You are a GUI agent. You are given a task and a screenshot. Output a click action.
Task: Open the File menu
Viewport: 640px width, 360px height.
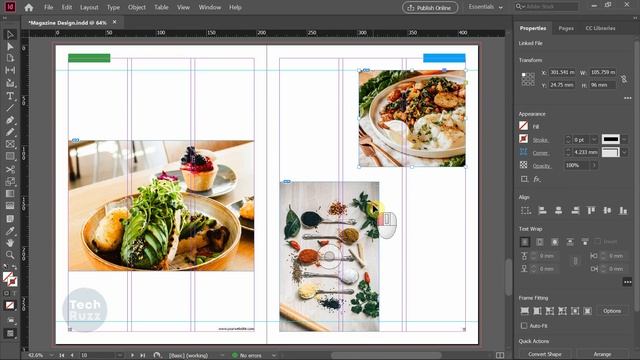pyautogui.click(x=49, y=7)
